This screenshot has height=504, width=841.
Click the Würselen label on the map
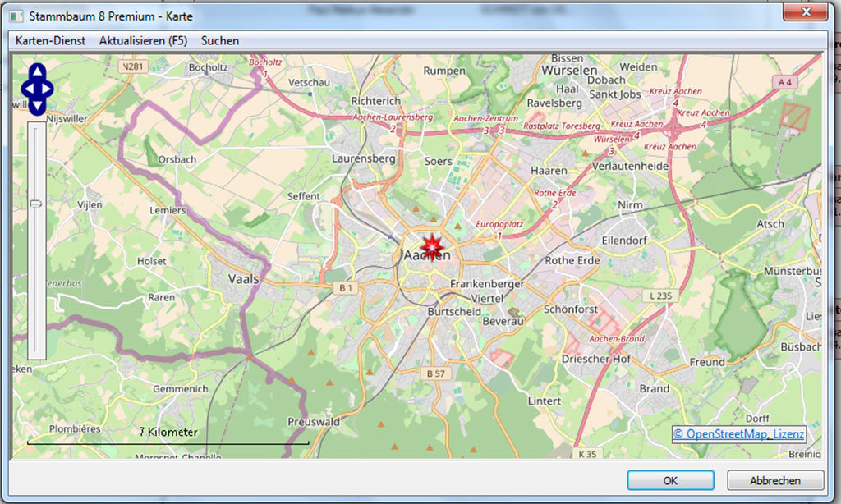pos(569,71)
